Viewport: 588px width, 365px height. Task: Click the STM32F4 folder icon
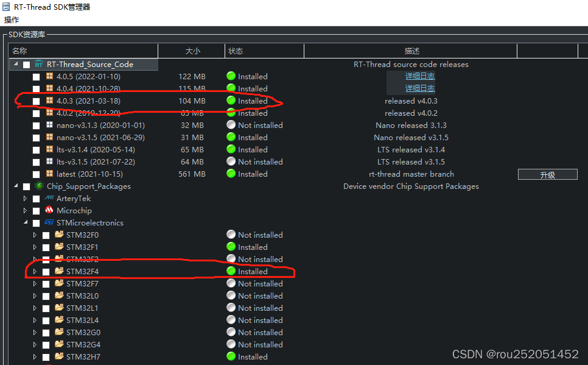click(59, 271)
